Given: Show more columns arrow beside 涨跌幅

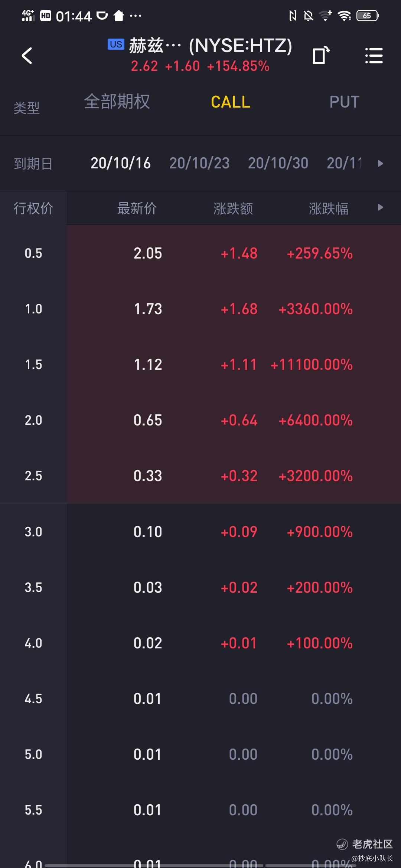Looking at the screenshot, I should (x=380, y=207).
